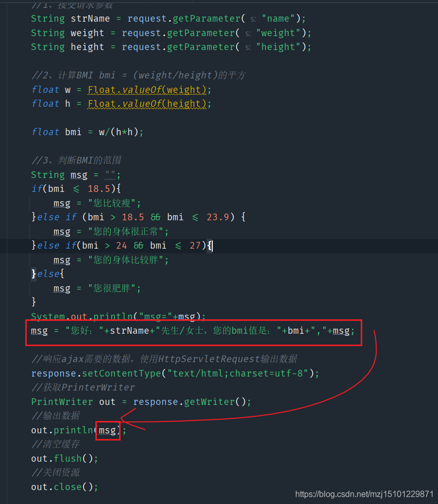Click the //获取PrinterWriter comment
438x504 pixels.
(x=83, y=387)
